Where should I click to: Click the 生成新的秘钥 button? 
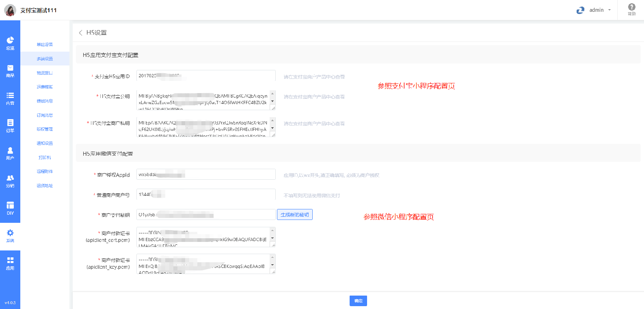click(295, 215)
